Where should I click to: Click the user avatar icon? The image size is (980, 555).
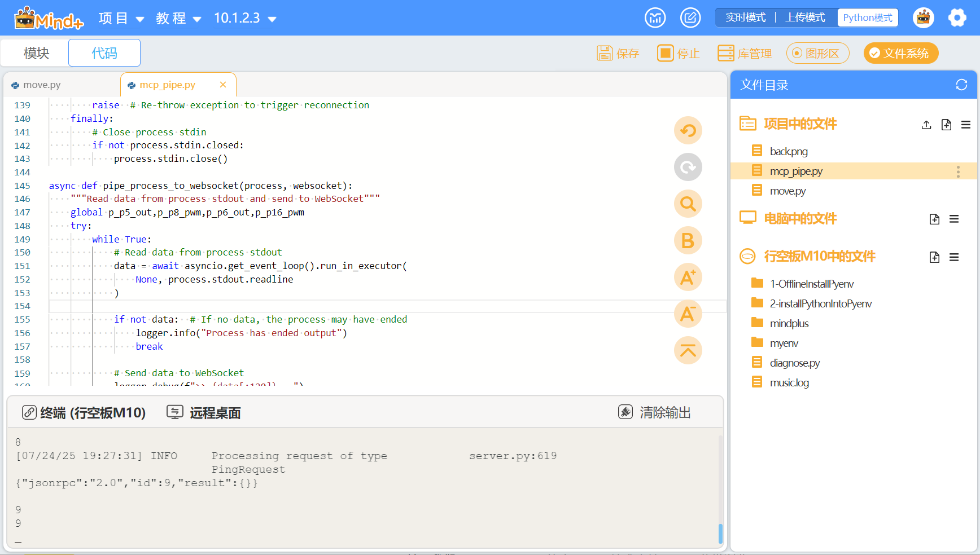click(924, 18)
